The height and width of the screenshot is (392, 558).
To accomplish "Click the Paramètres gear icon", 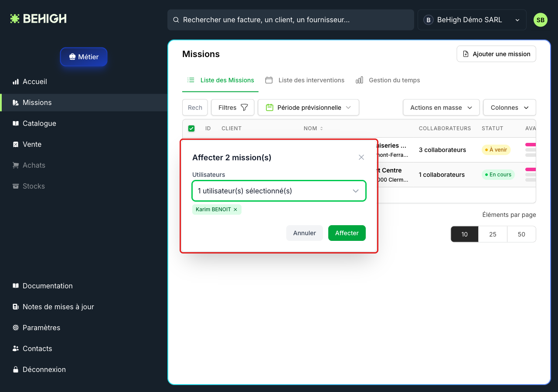I will click(x=16, y=328).
